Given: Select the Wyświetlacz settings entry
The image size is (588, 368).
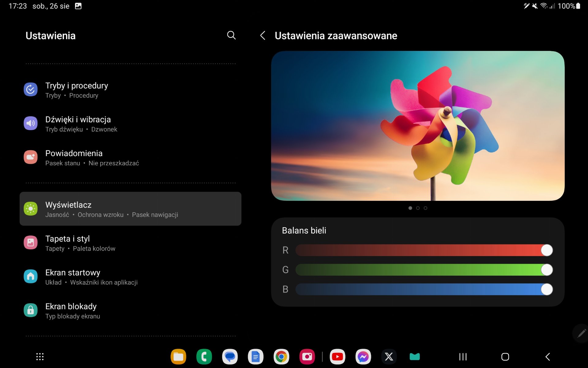Looking at the screenshot, I should [x=130, y=209].
